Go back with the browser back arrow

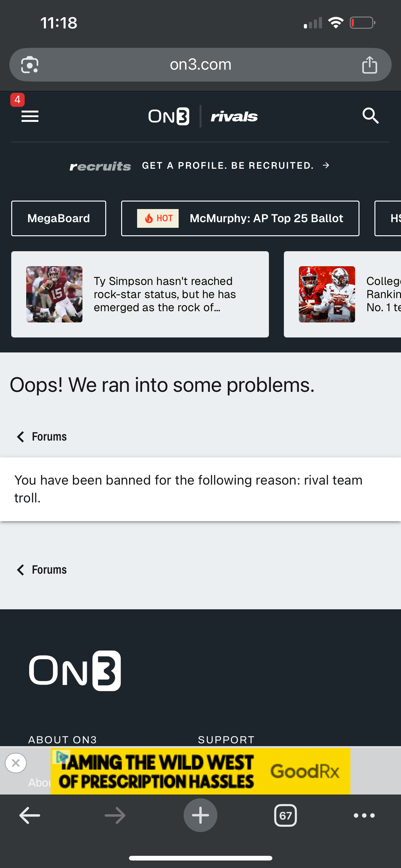tap(30, 816)
